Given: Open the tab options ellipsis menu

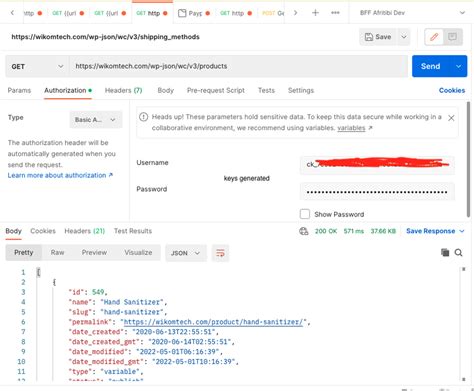Looking at the screenshot, I should [x=335, y=13].
